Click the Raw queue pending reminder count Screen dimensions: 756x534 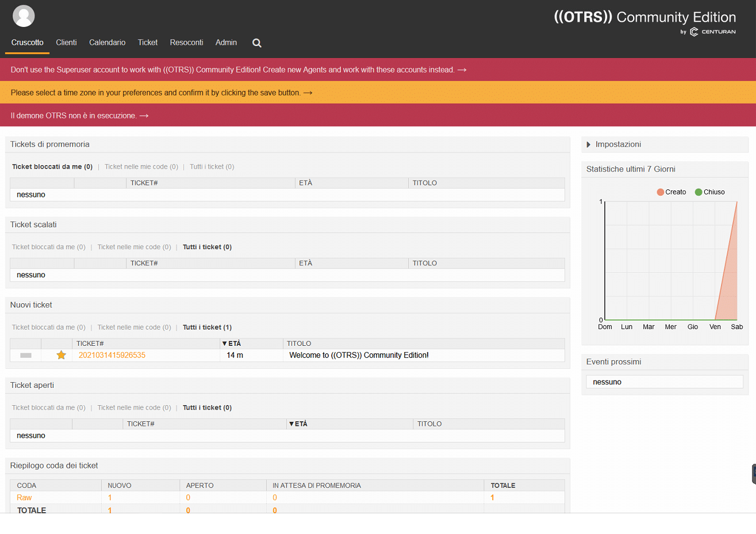[x=275, y=498]
